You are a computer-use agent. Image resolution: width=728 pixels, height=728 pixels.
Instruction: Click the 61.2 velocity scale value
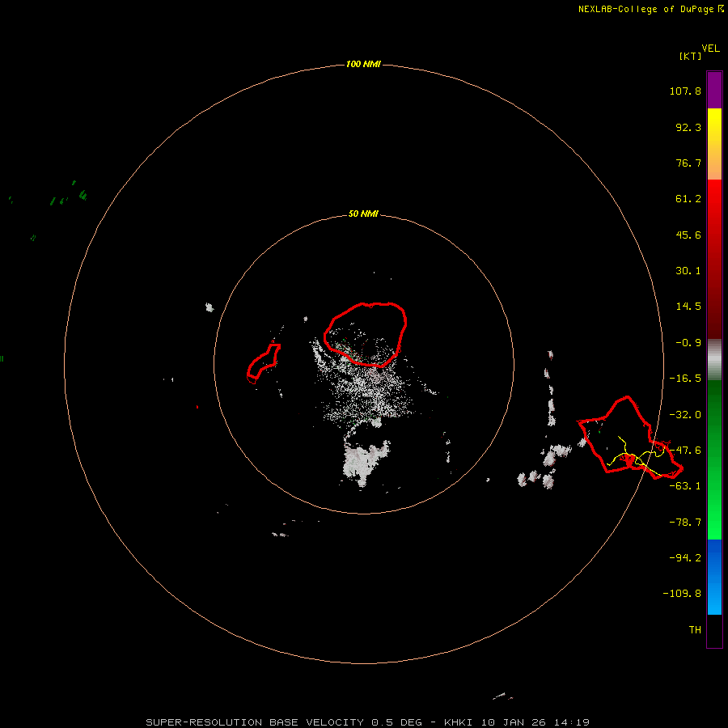688,199
